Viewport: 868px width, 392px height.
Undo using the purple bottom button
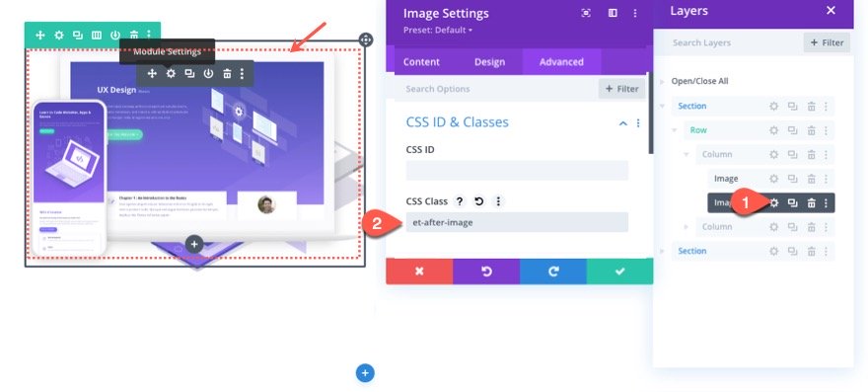pos(486,272)
